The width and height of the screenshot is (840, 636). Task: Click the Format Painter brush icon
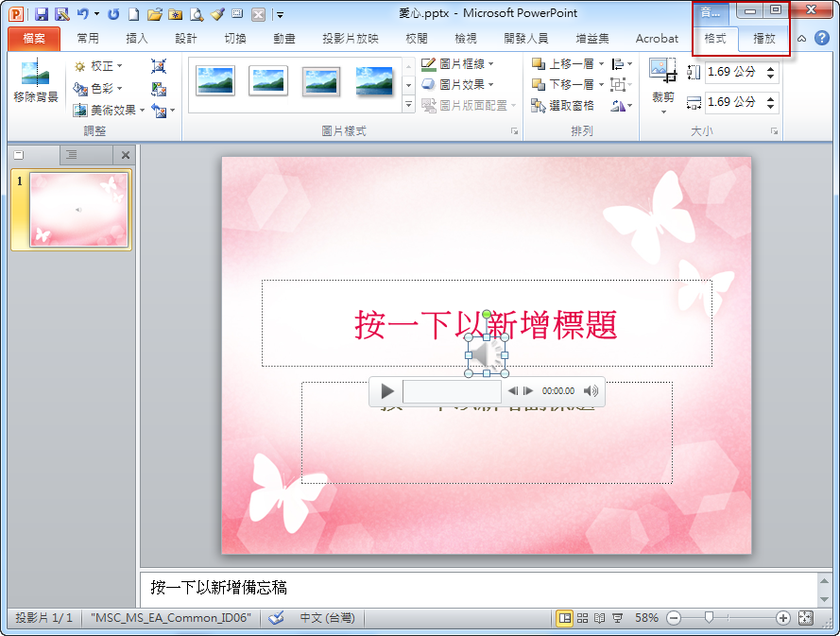pyautogui.click(x=217, y=14)
